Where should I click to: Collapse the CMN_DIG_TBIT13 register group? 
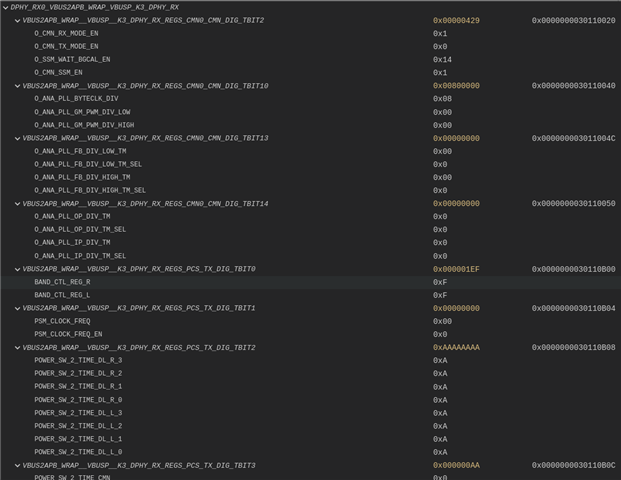tap(17, 138)
